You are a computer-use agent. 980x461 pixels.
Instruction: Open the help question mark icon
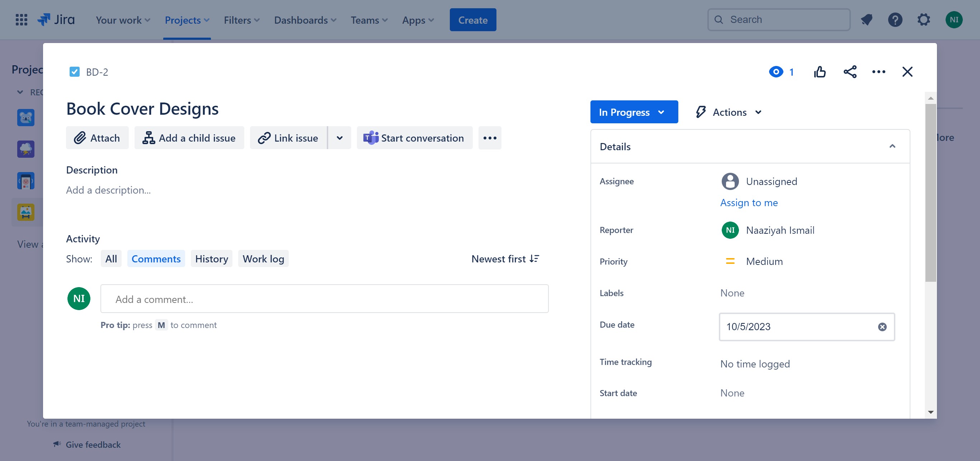(x=895, y=20)
